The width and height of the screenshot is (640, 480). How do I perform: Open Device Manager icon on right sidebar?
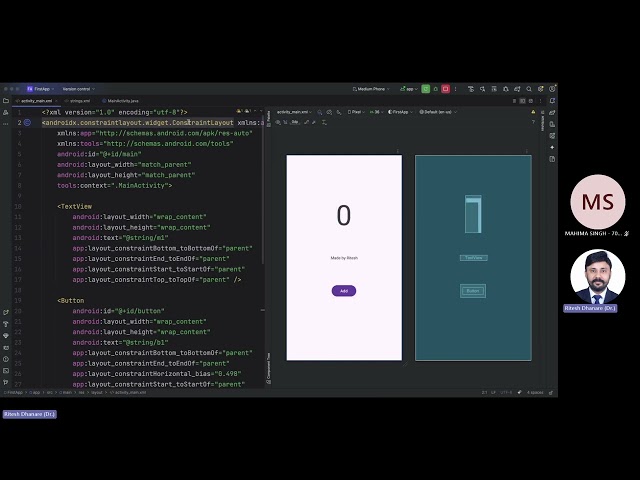point(552,124)
